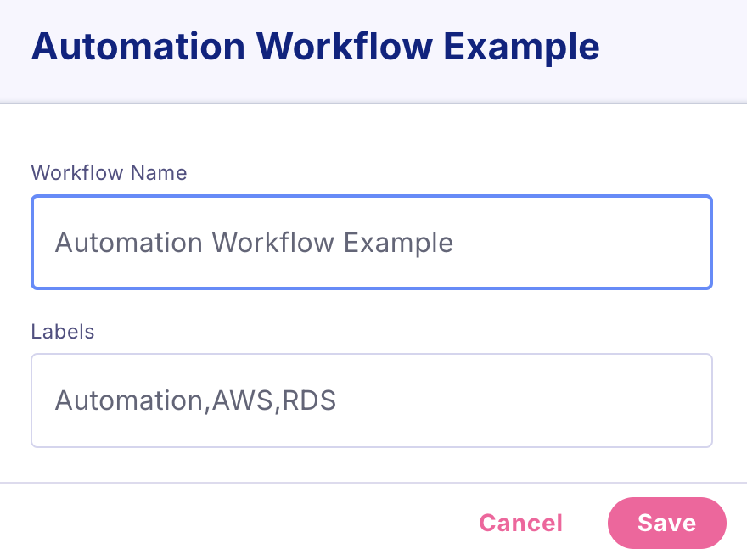Image resolution: width=747 pixels, height=560 pixels.
Task: Click the Workflow Name field label
Action: tap(109, 173)
